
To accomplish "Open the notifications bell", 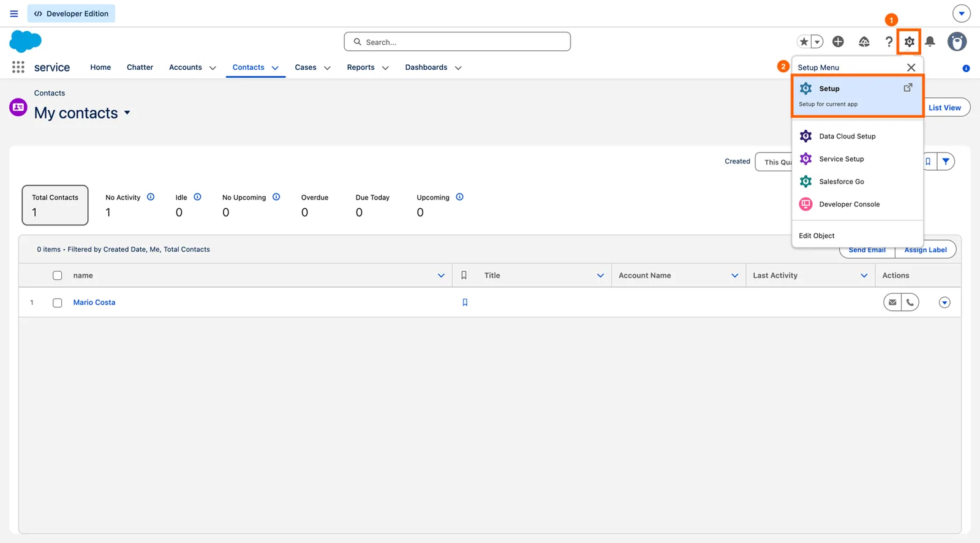I will pyautogui.click(x=930, y=42).
